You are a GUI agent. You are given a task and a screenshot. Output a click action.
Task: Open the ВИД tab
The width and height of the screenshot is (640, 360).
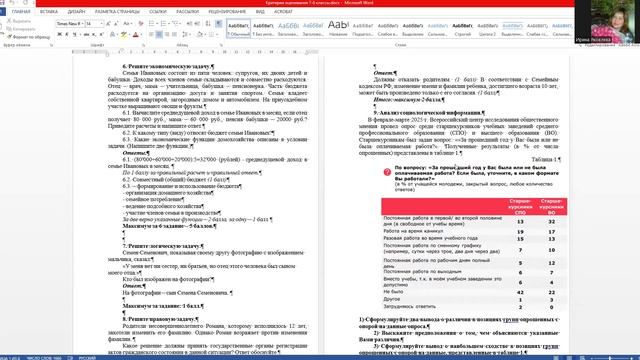pos(260,11)
